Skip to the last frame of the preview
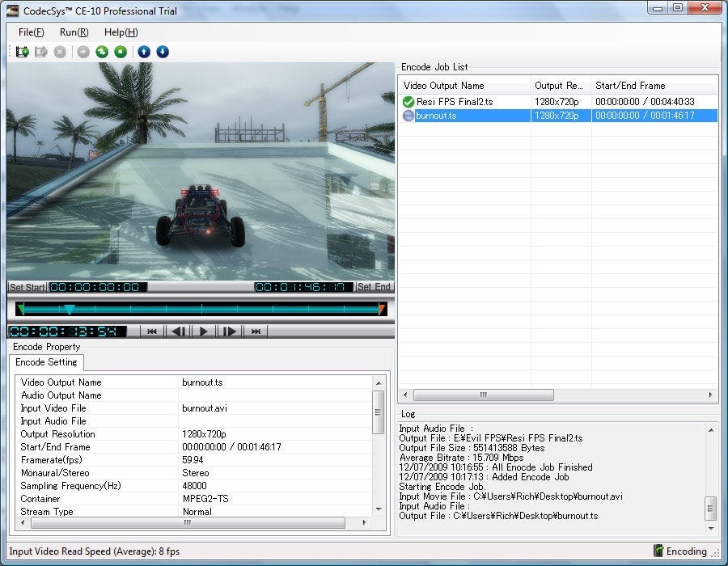728x566 pixels. point(256,331)
